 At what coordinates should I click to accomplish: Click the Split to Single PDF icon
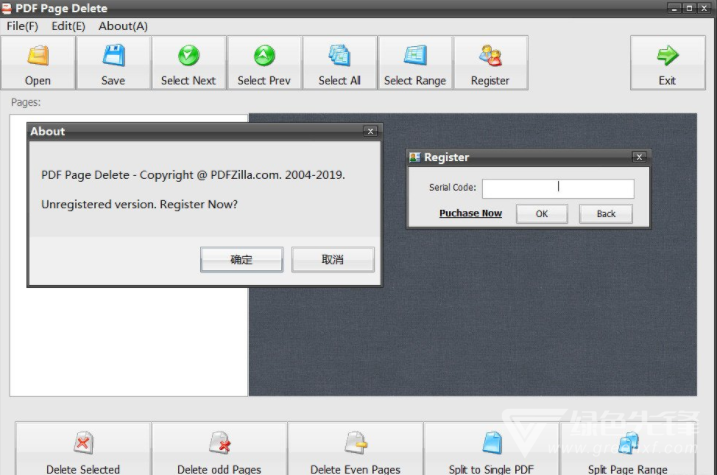click(x=492, y=443)
